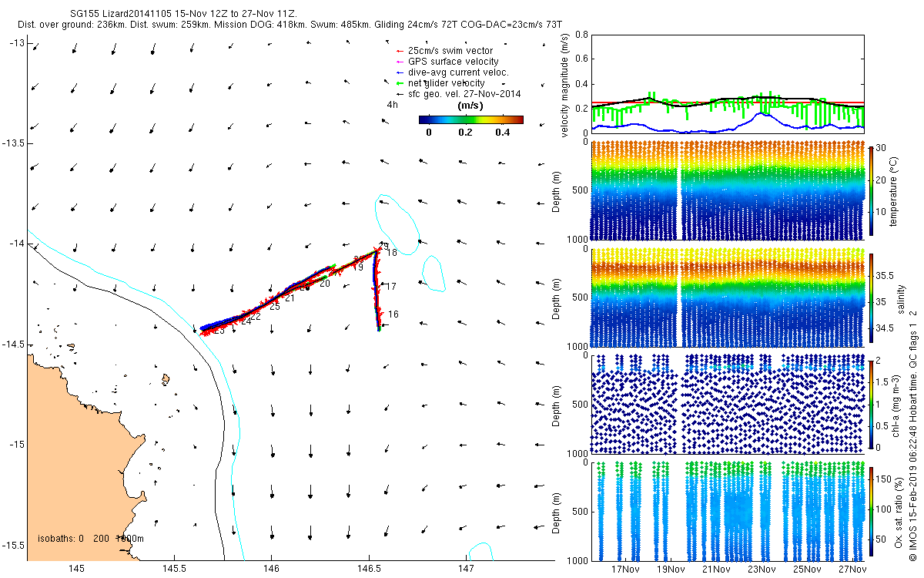This screenshot has height=578, width=924.
Task: Click the red swim vector legend arrow
Action: 400,51
